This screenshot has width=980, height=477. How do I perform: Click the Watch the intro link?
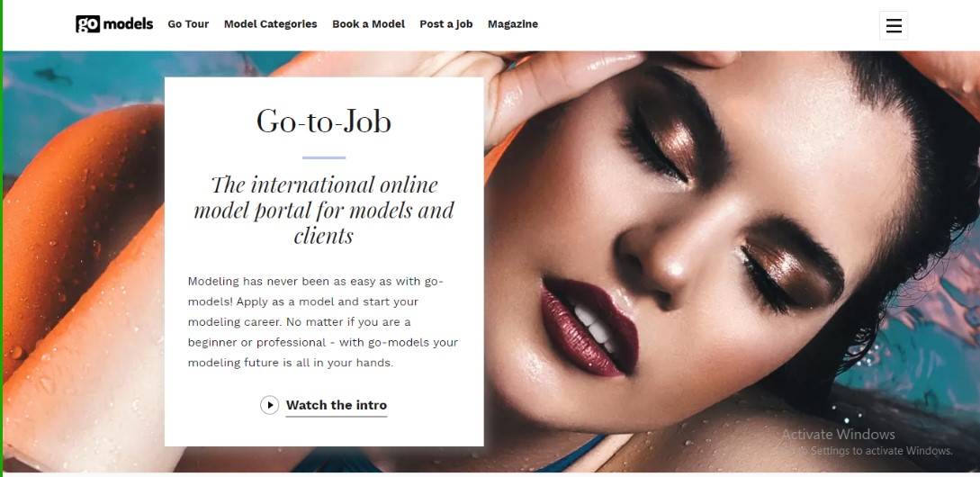click(x=337, y=405)
